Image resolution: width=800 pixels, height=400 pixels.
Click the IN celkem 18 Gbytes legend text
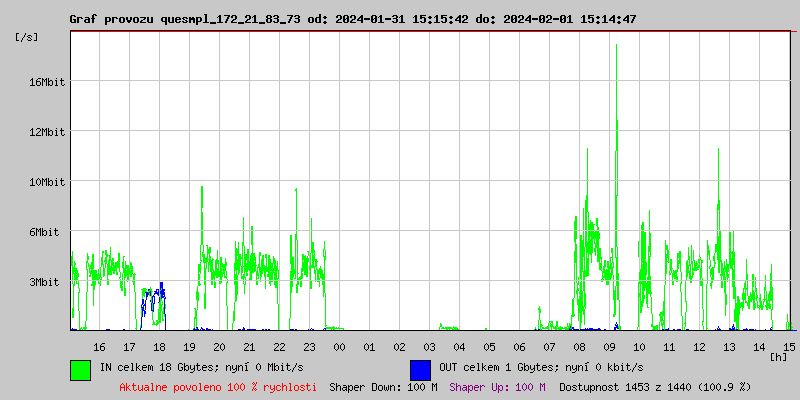pos(201,368)
